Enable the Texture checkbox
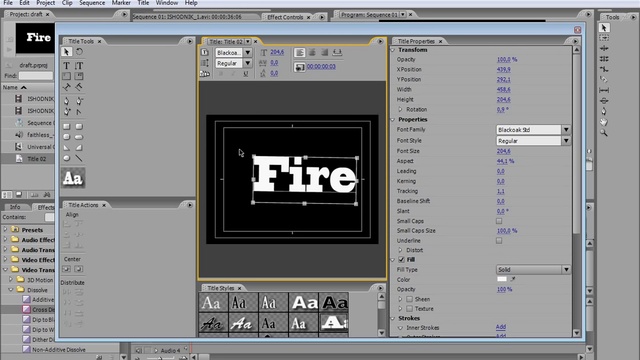The height and width of the screenshot is (360, 640). pyautogui.click(x=409, y=309)
